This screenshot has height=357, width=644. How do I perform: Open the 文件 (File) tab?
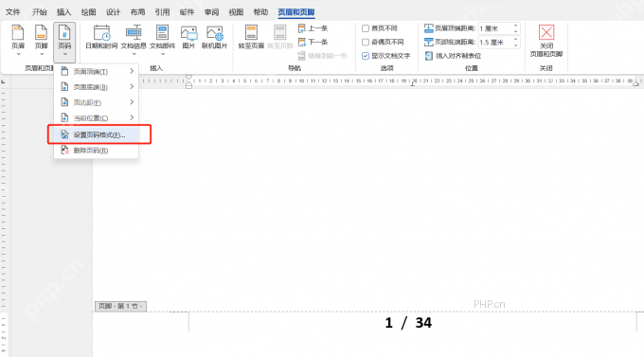(12, 12)
